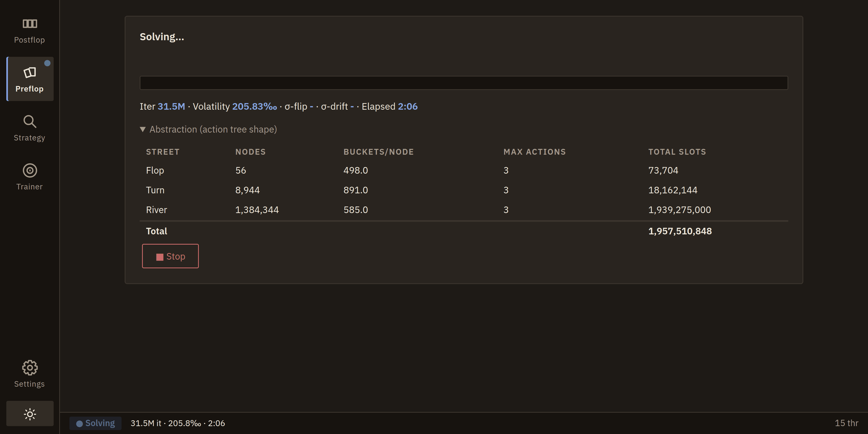Click the Settings label in sidebar
Viewport: 868px width, 434px height.
pos(29,384)
